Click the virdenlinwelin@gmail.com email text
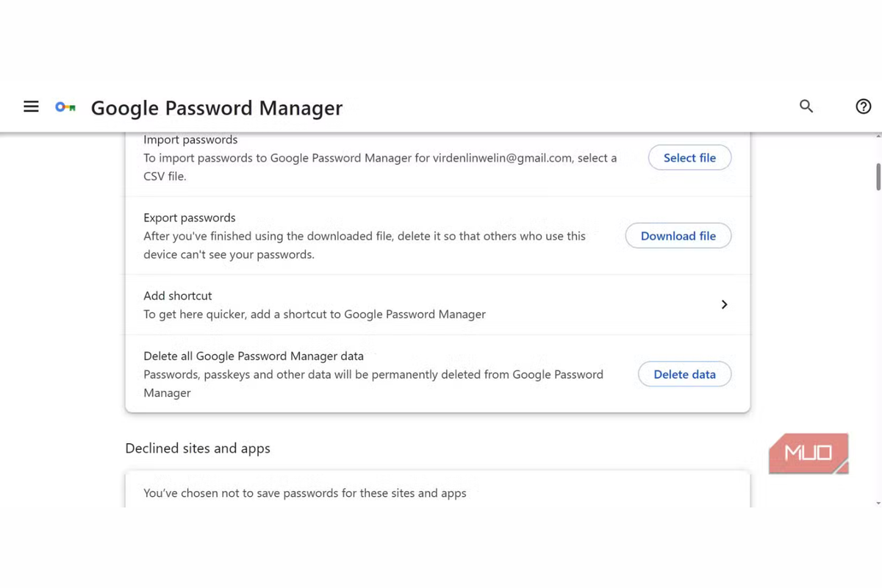 click(x=503, y=157)
